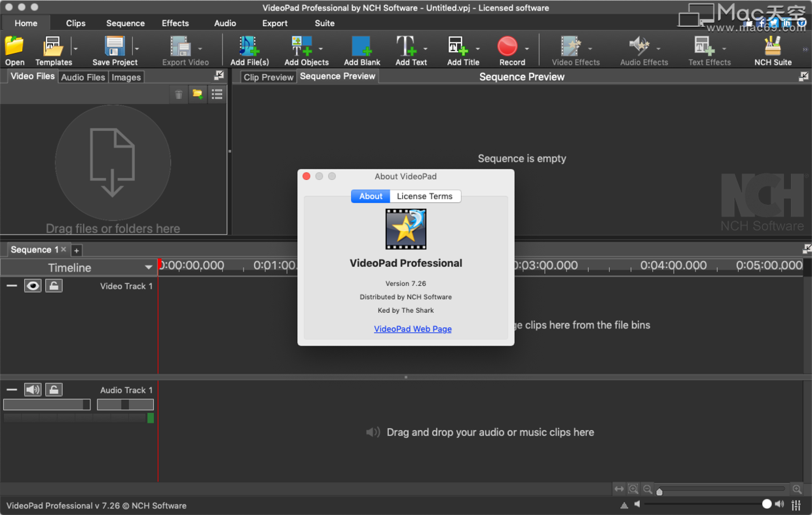Collapse Audio Track 1 with the minus button
Screen dimensions: 812x515
tap(12, 390)
